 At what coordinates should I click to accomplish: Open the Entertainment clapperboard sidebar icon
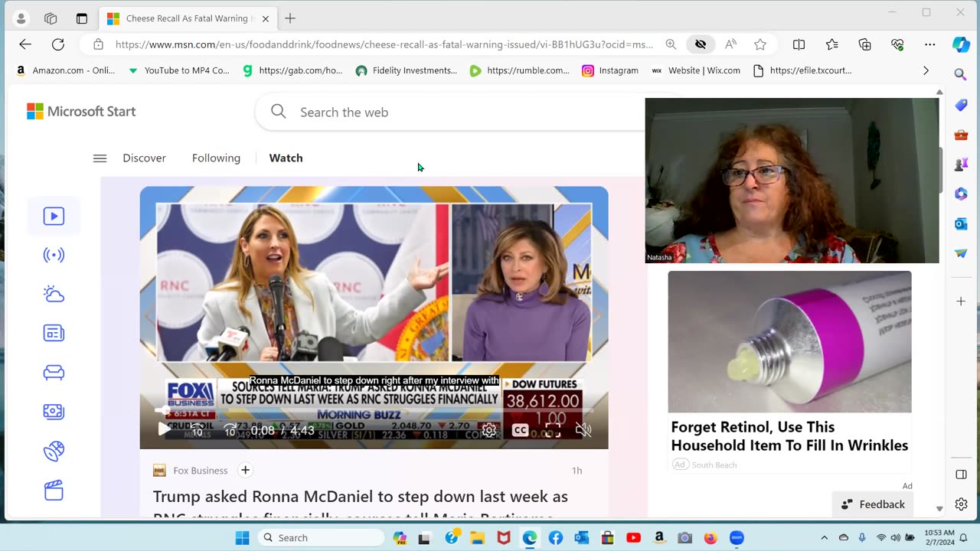tap(54, 491)
